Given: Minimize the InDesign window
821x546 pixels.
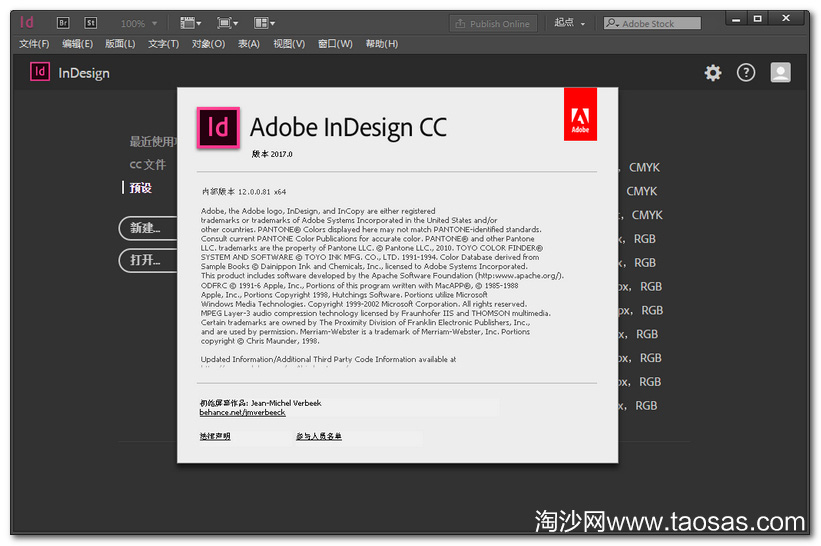Looking at the screenshot, I should pos(736,19).
